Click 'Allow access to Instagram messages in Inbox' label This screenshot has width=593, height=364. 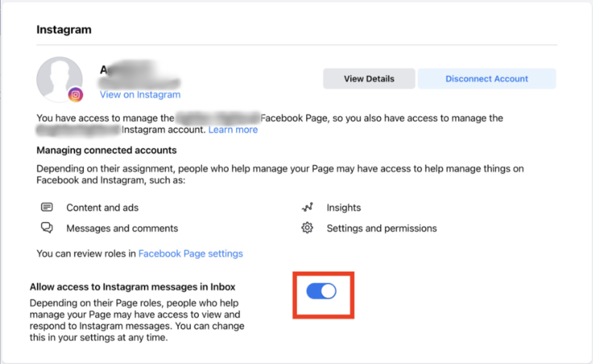(x=133, y=287)
